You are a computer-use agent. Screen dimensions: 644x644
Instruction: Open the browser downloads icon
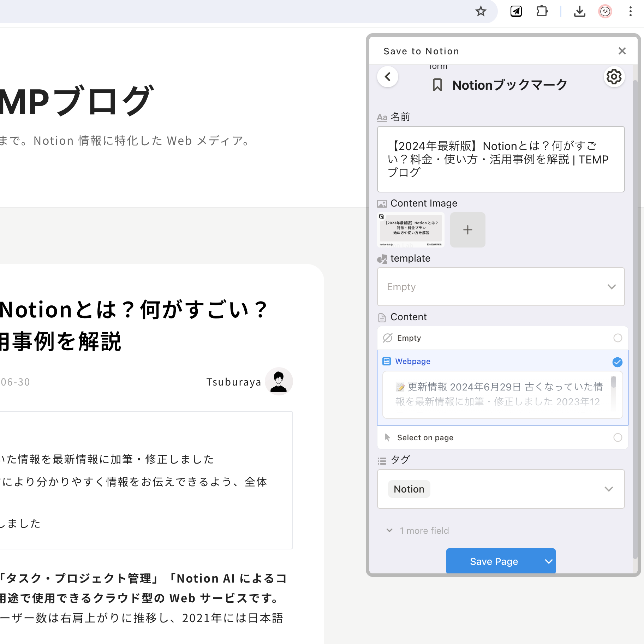tap(579, 11)
